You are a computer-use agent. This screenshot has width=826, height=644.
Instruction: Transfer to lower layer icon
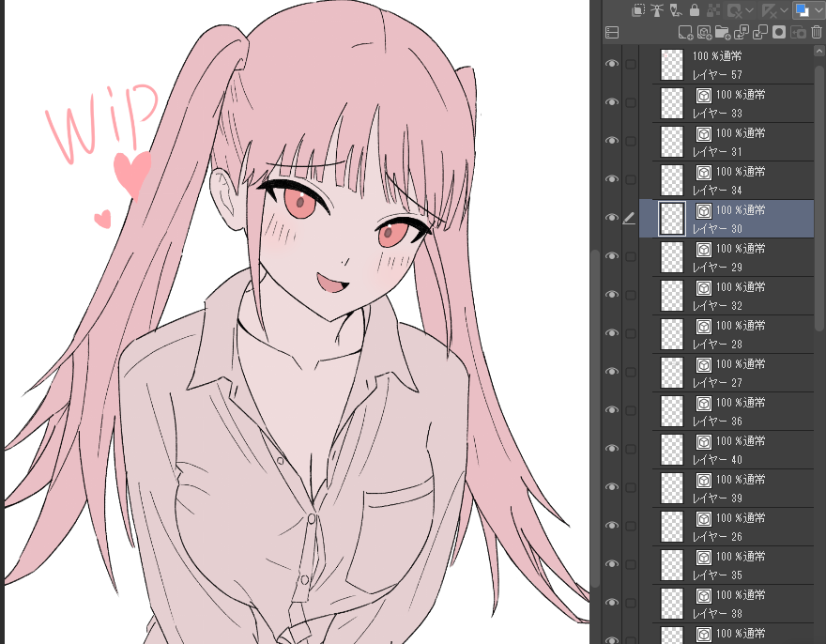(x=742, y=33)
